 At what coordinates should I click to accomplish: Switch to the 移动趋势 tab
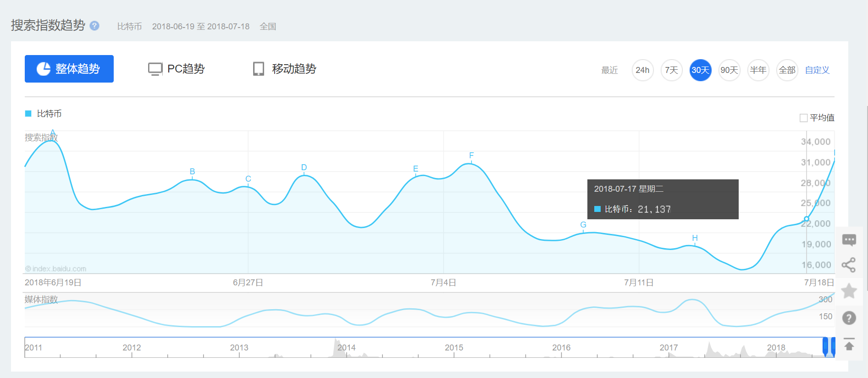pos(284,69)
